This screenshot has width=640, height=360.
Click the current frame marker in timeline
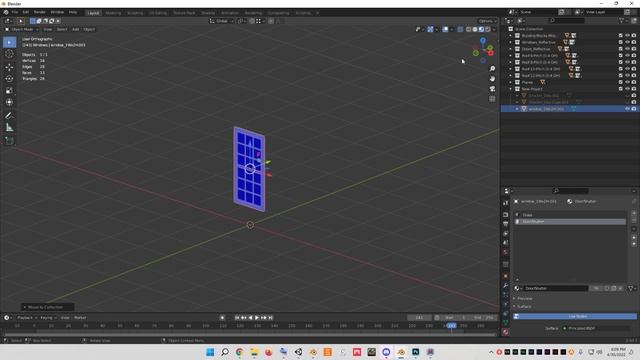pyautogui.click(x=451, y=326)
